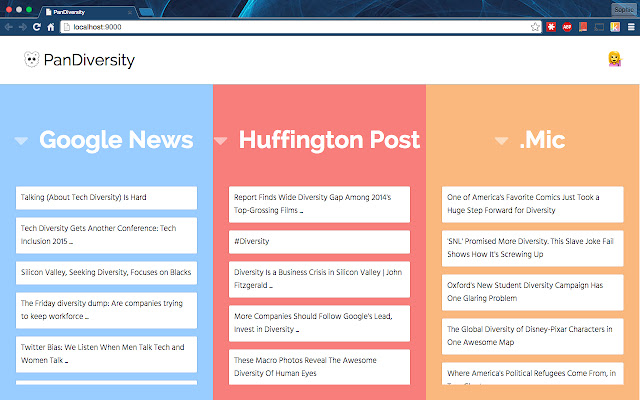Click the Huffington Post heading
This screenshot has height=400, width=640.
[329, 140]
